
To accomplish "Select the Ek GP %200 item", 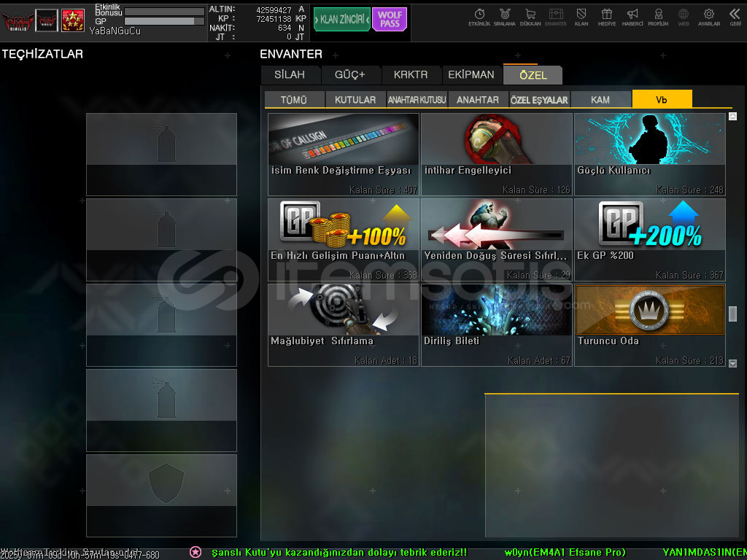I will click(x=650, y=239).
